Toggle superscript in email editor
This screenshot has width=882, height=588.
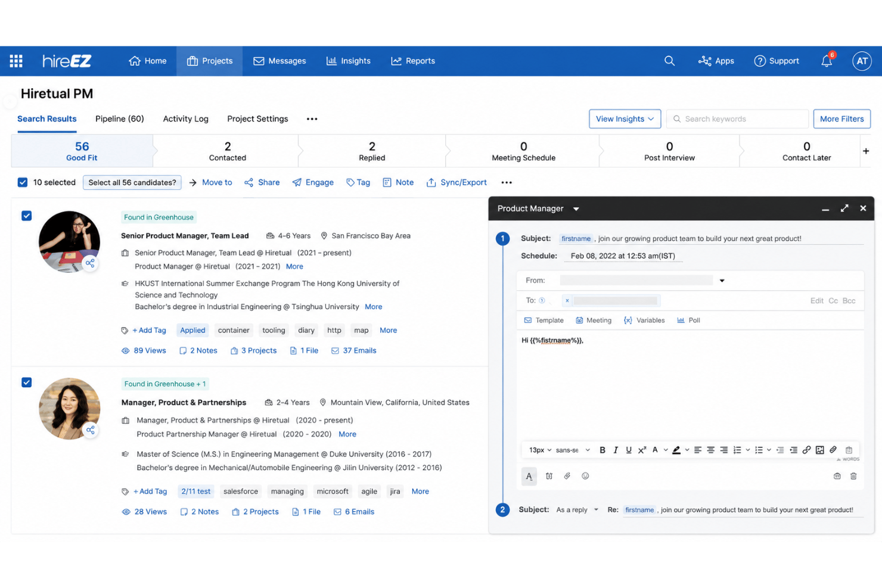(x=642, y=450)
